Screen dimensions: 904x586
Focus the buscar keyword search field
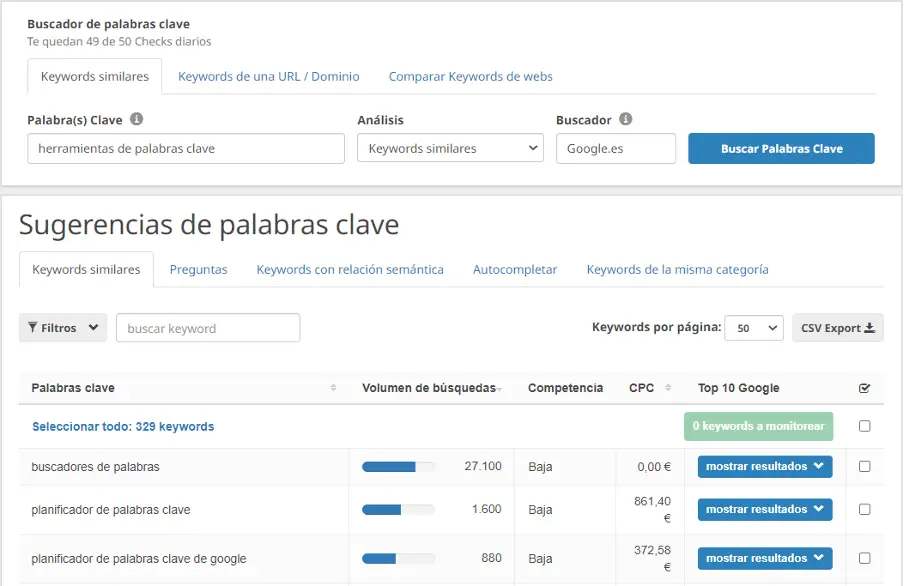click(208, 328)
